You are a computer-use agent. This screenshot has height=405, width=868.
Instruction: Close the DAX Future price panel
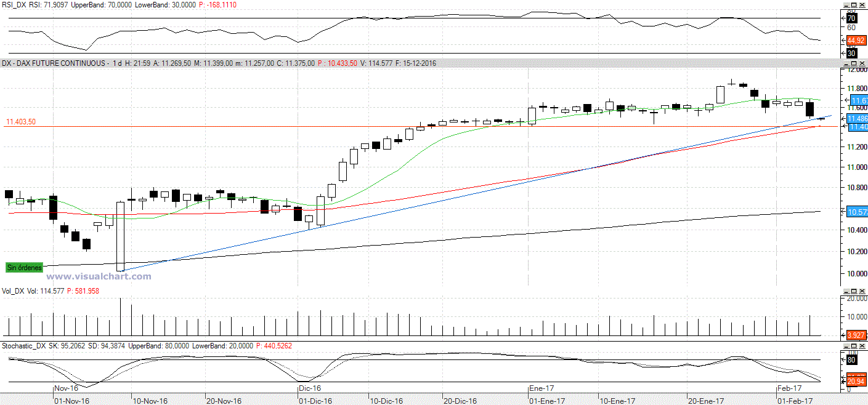point(861,63)
